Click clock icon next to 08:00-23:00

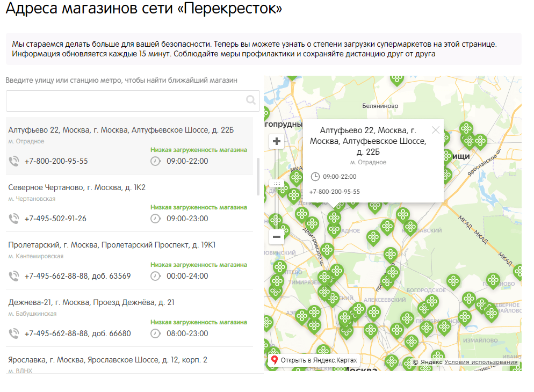[x=156, y=333]
